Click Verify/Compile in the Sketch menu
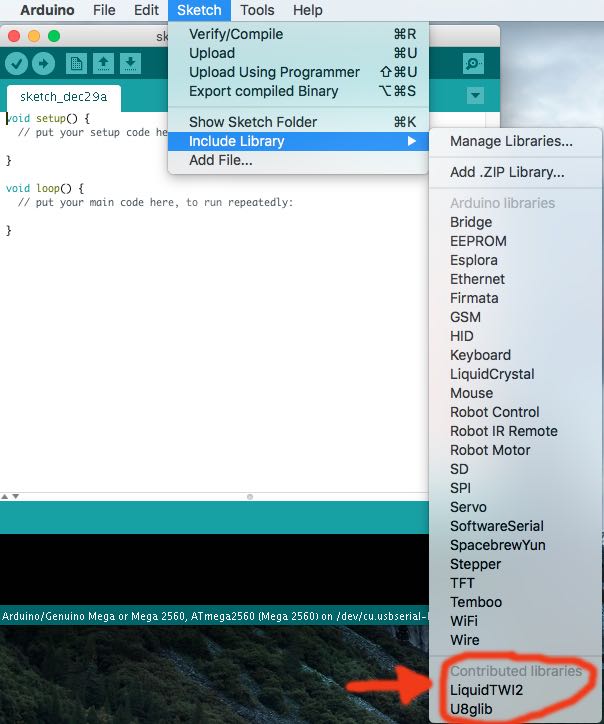This screenshot has height=724, width=604. [236, 34]
